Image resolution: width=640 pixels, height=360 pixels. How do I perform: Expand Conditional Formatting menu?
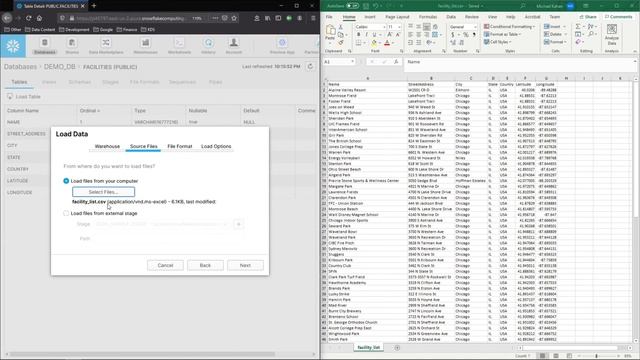point(509,27)
